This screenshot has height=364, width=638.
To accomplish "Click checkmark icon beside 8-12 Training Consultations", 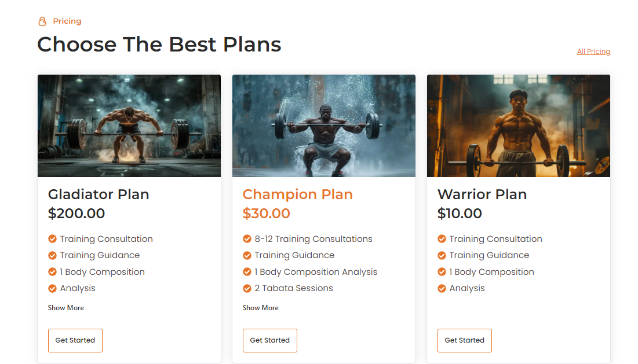I will [247, 239].
